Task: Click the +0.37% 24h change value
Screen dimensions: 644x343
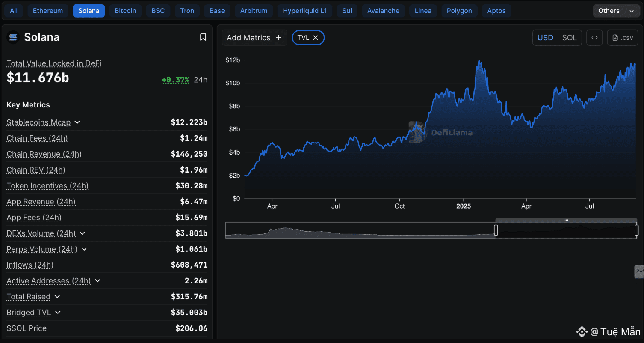Action: [x=175, y=80]
